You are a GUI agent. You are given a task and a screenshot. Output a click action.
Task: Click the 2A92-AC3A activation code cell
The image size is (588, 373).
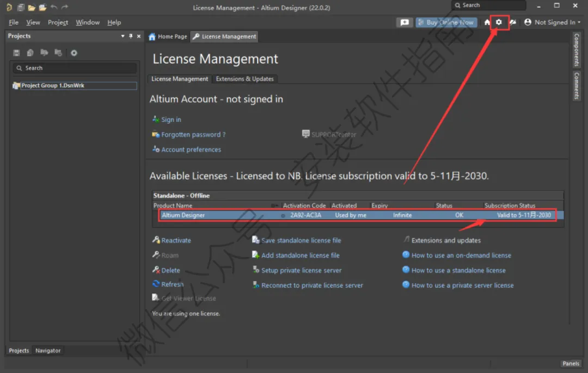point(305,215)
